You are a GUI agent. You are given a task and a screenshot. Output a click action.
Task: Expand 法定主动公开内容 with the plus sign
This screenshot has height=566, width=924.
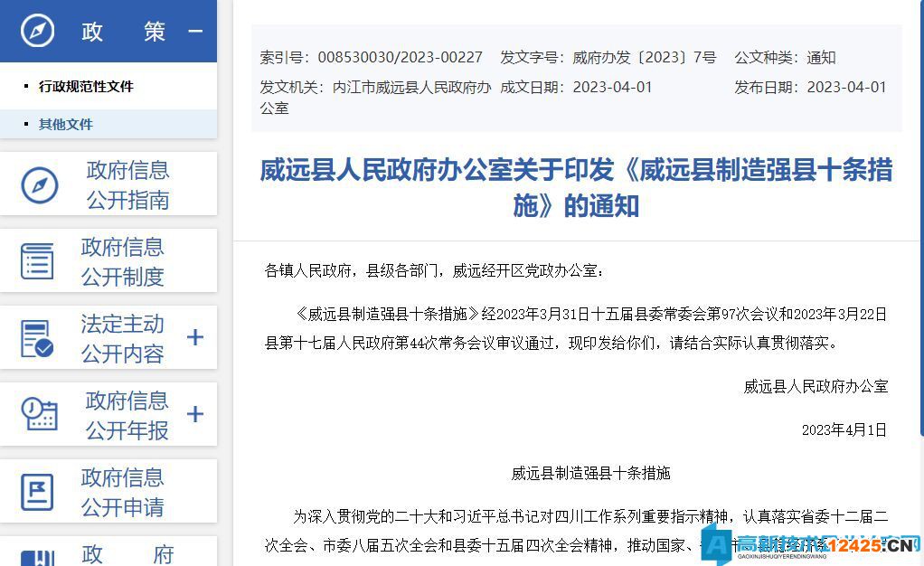tap(195, 337)
